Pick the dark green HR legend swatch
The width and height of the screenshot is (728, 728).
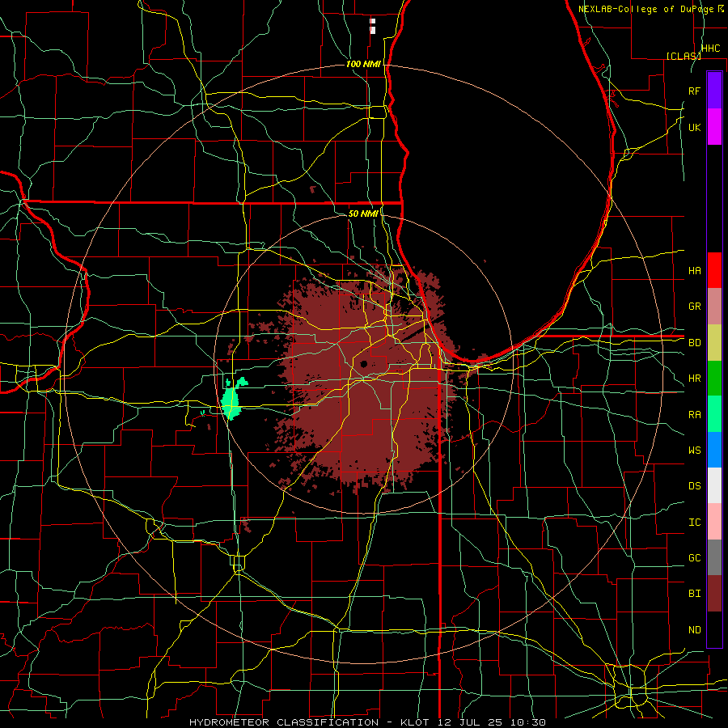[714, 379]
